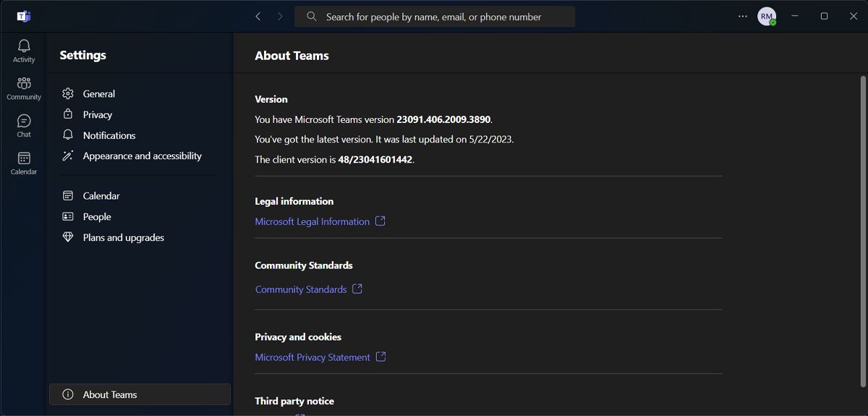Screen dimensions: 868x416
Task: Click the Teams logo at top left
Action: (x=24, y=16)
